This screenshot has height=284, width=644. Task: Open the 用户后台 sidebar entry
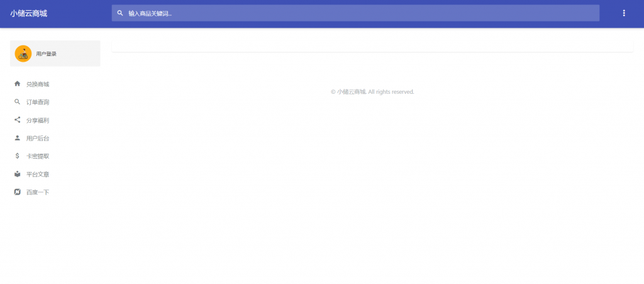[x=38, y=138]
